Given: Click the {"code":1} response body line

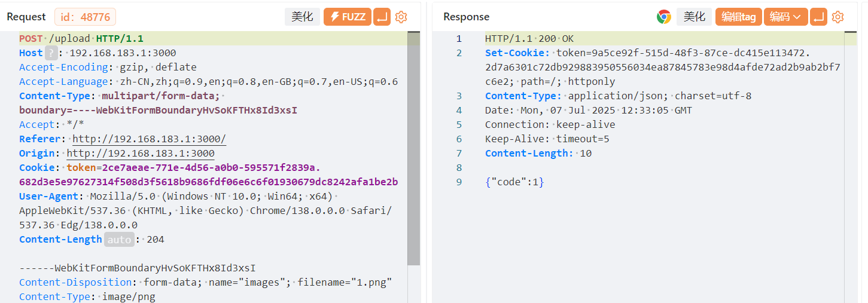Looking at the screenshot, I should point(515,182).
